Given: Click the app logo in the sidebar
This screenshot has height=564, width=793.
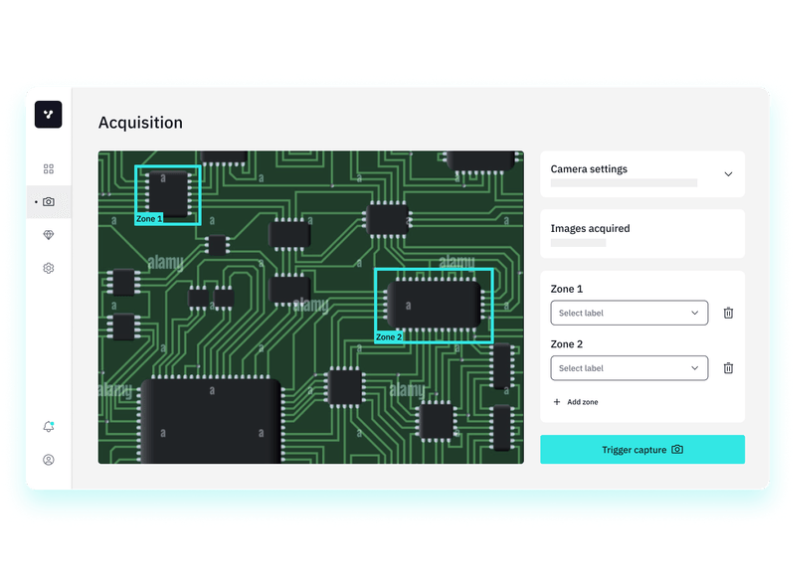Looking at the screenshot, I should click(x=48, y=115).
